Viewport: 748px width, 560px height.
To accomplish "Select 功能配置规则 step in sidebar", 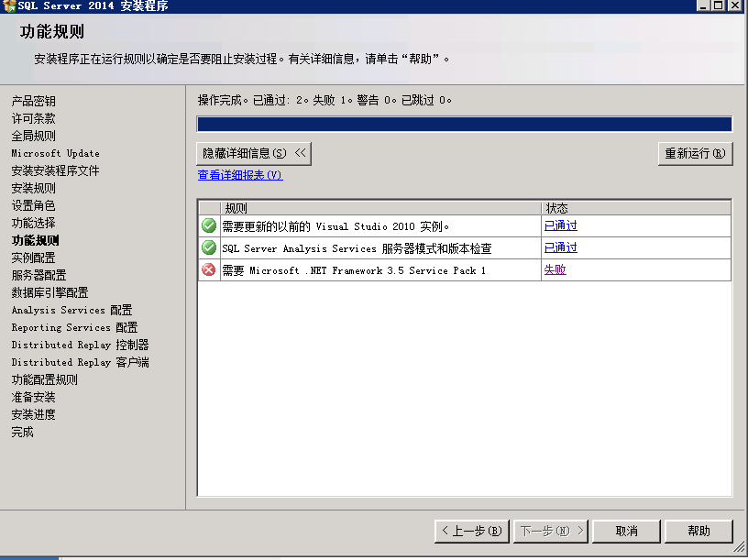I will point(44,379).
